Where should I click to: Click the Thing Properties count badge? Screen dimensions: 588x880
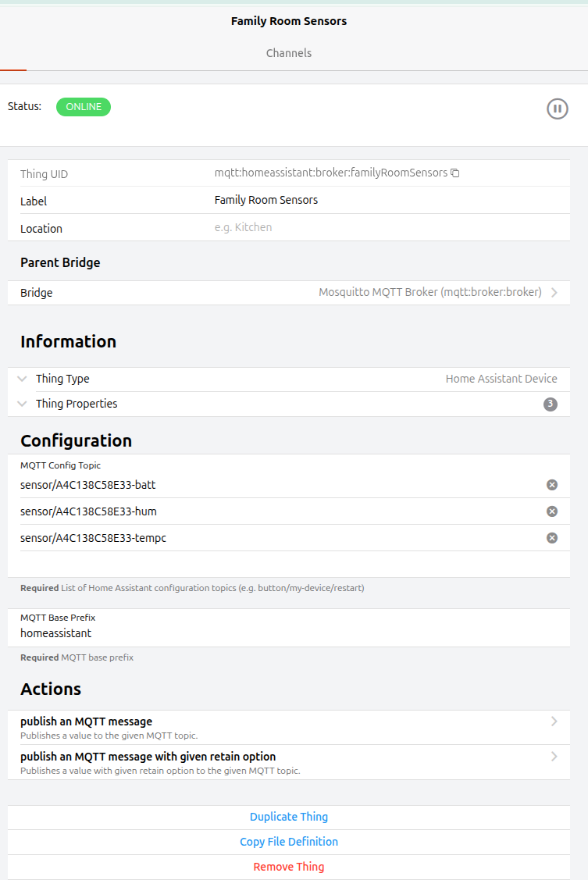551,404
